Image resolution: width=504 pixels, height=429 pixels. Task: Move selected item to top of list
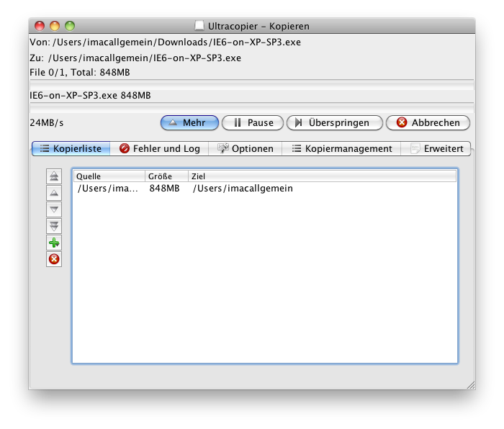click(x=54, y=176)
